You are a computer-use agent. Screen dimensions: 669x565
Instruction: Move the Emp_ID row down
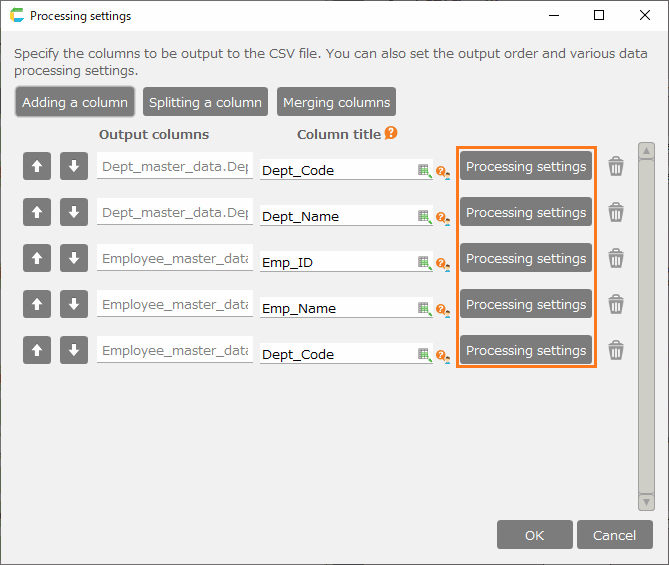tap(73, 259)
